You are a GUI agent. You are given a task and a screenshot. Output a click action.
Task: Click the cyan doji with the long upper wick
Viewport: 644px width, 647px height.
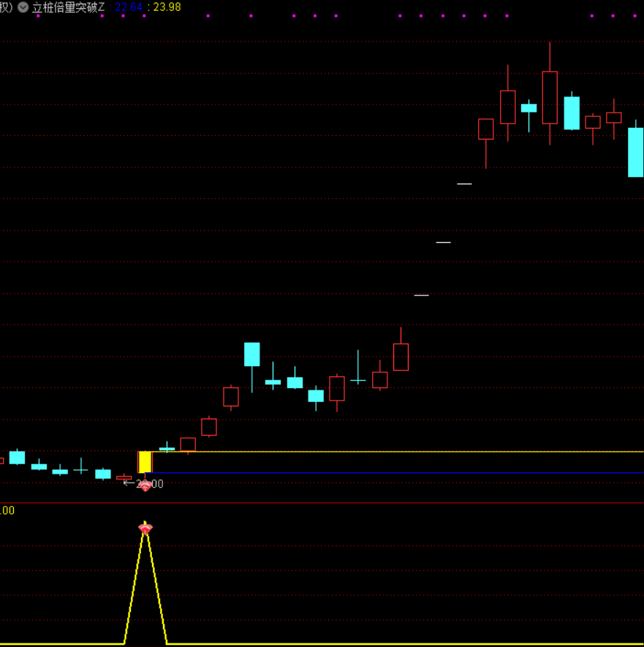[357, 380]
